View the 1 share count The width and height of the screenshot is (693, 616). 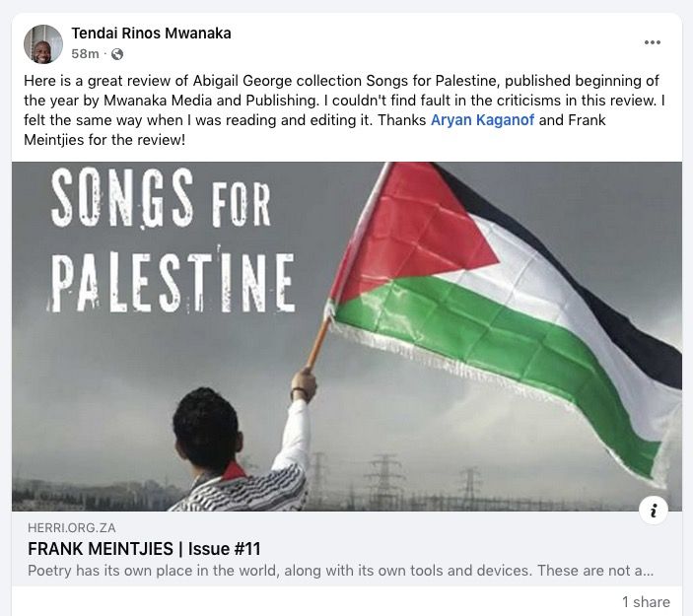[x=645, y=602]
